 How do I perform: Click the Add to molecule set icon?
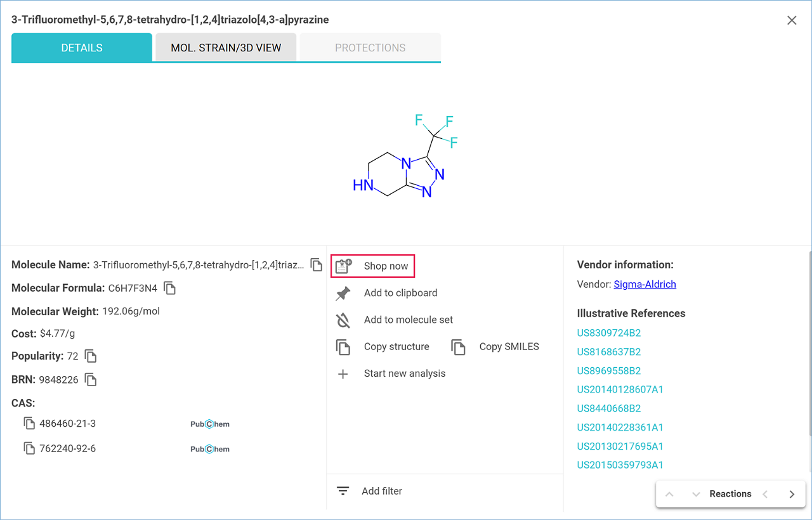343,320
